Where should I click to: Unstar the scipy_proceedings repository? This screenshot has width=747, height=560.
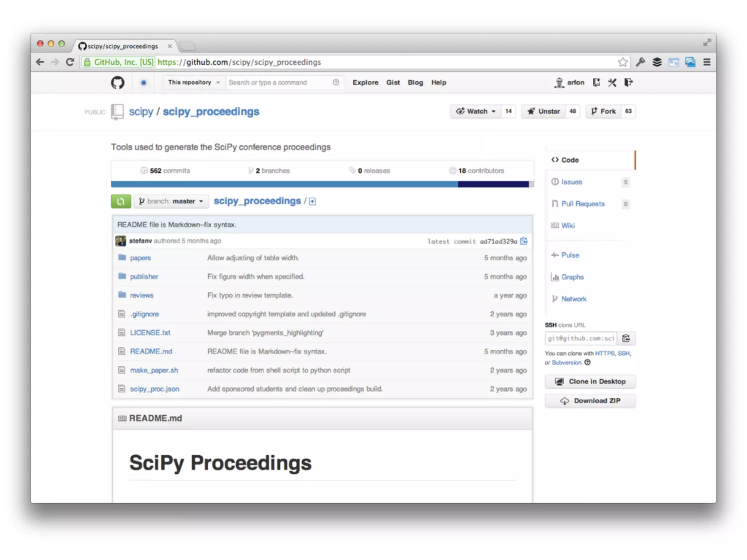[x=543, y=112]
